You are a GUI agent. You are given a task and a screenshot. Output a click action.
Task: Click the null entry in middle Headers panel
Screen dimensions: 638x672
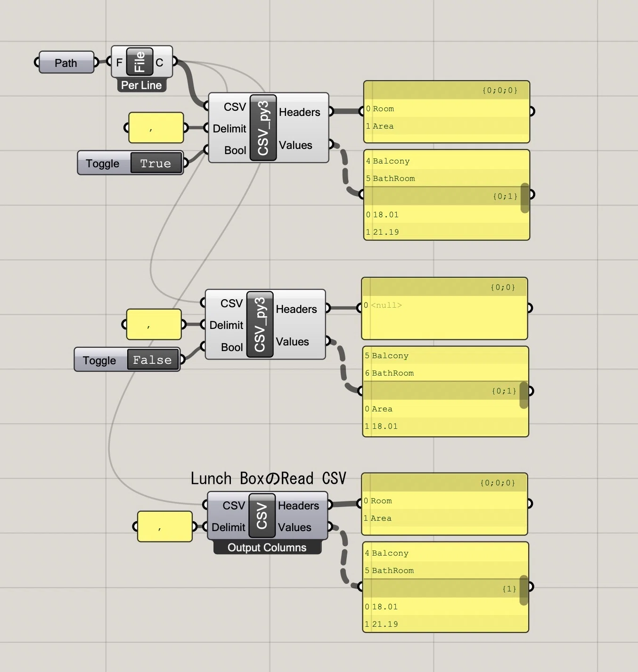point(386,305)
